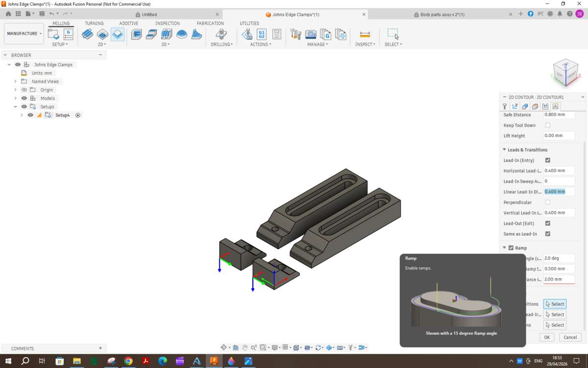
Task: Collapse the Setups tree node
Action: pyautogui.click(x=15, y=106)
